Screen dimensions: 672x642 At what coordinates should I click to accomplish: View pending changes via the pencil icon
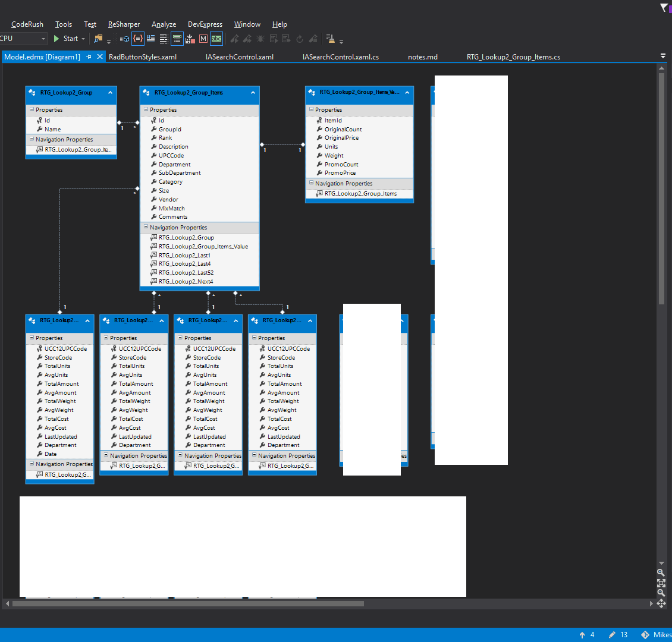612,634
